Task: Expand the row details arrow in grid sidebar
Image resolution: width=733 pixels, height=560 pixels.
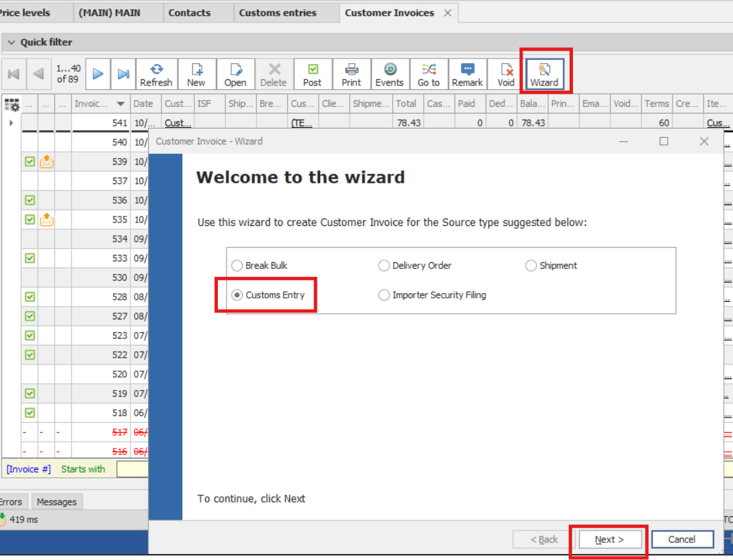Action: point(12,122)
